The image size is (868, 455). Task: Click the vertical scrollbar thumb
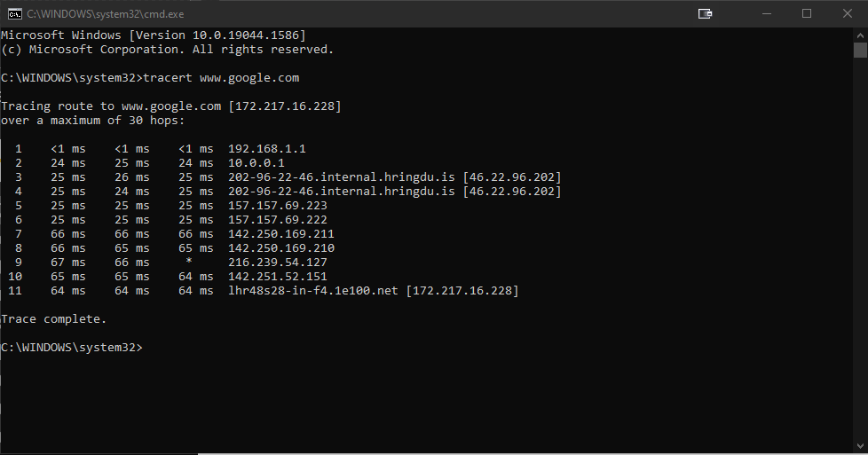(860, 51)
